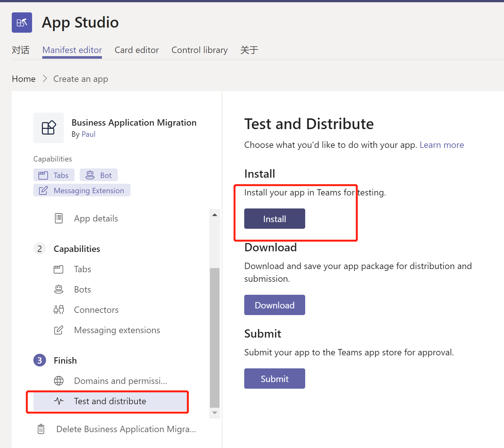Click Delete Business Application Migration

coord(126,429)
